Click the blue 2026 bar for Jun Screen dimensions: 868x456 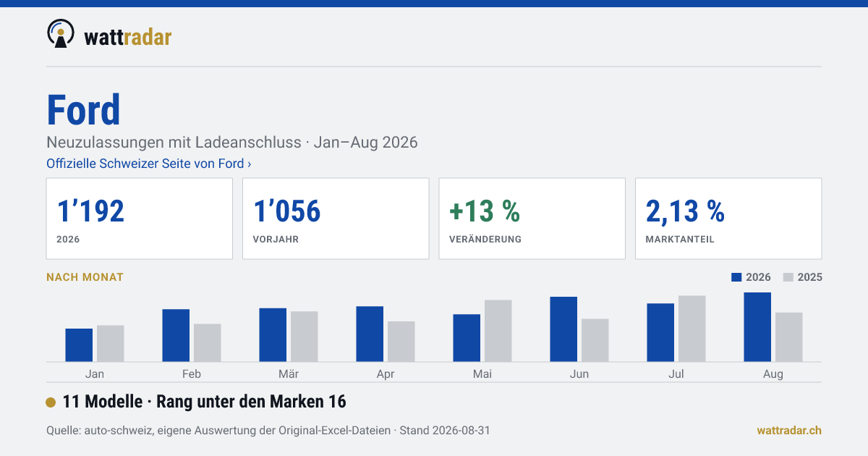tap(563, 329)
